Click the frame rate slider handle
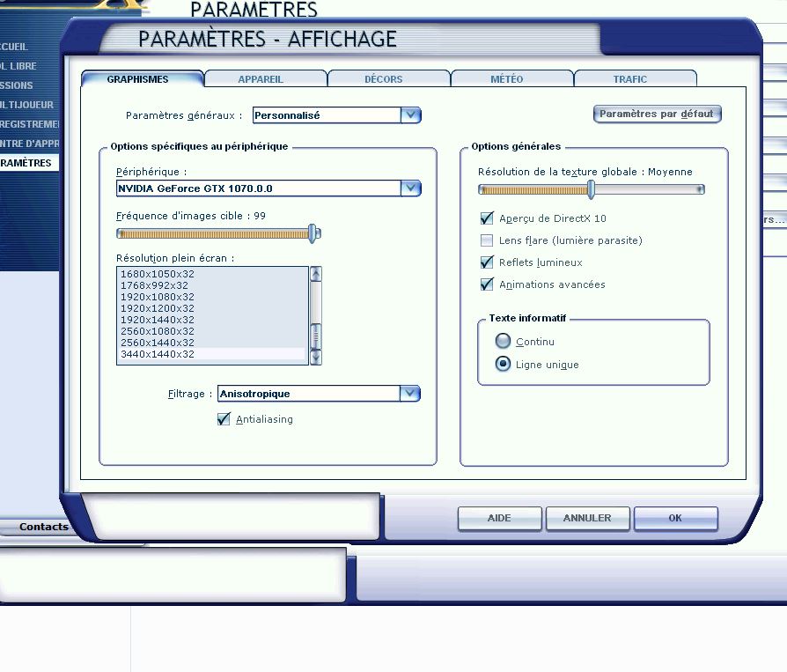Viewport: 787px width, 672px height. click(313, 233)
